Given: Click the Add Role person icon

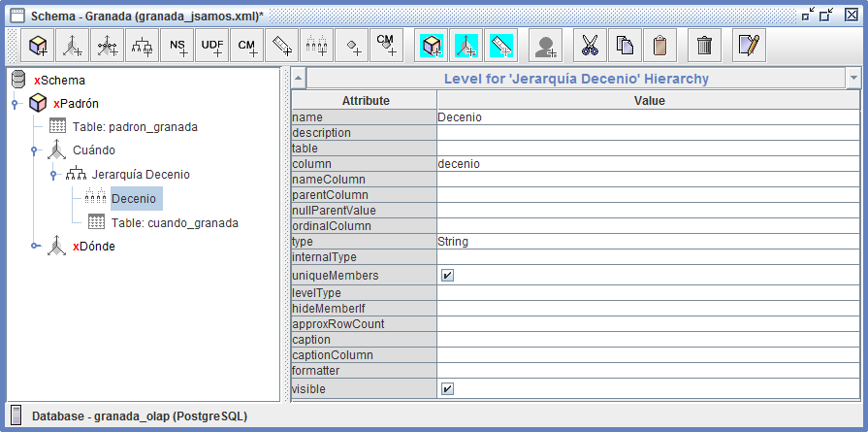Looking at the screenshot, I should pos(546,46).
